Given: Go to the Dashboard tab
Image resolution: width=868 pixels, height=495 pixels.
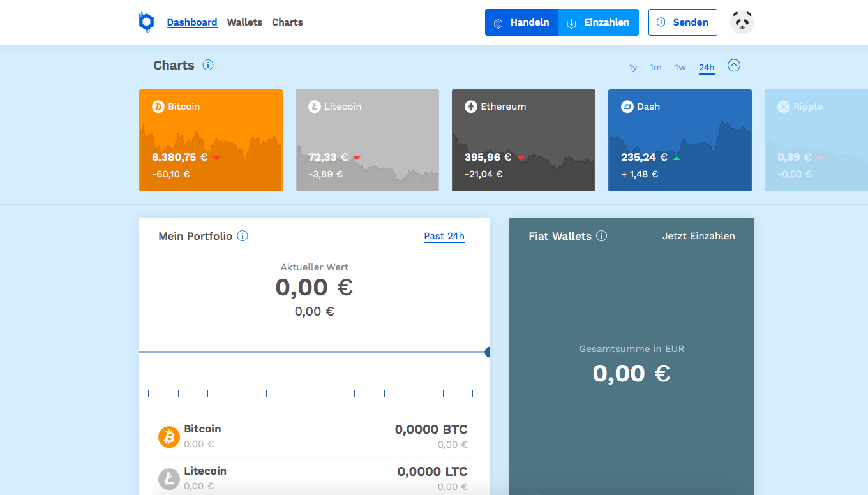Looking at the screenshot, I should point(192,22).
